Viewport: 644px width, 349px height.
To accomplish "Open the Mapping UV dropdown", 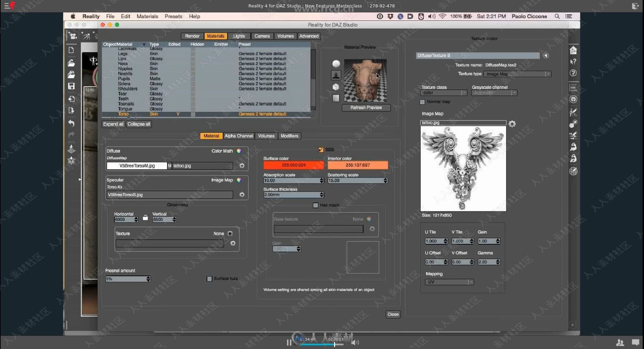I will pos(449,282).
